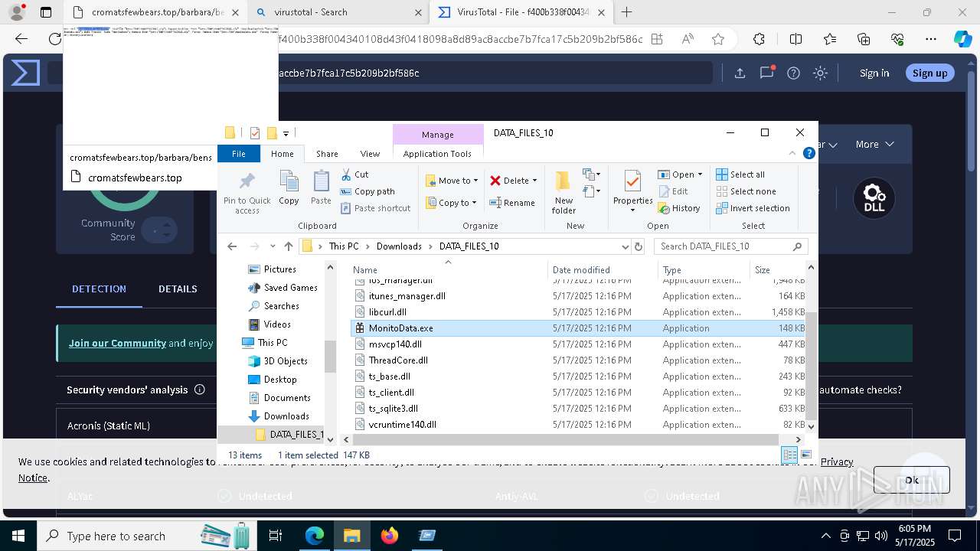Toggle VirusTotal light theme icon
This screenshot has height=551, width=980.
pyautogui.click(x=820, y=73)
